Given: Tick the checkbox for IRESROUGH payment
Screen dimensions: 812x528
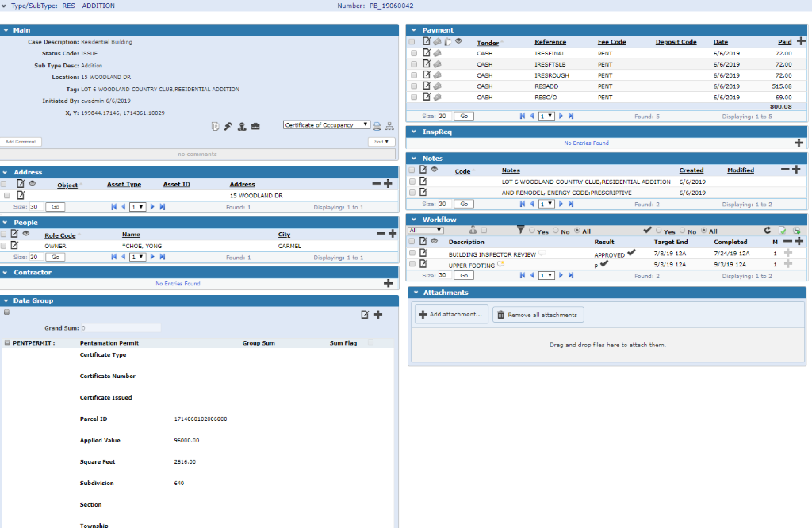Looking at the screenshot, I should [414, 75].
